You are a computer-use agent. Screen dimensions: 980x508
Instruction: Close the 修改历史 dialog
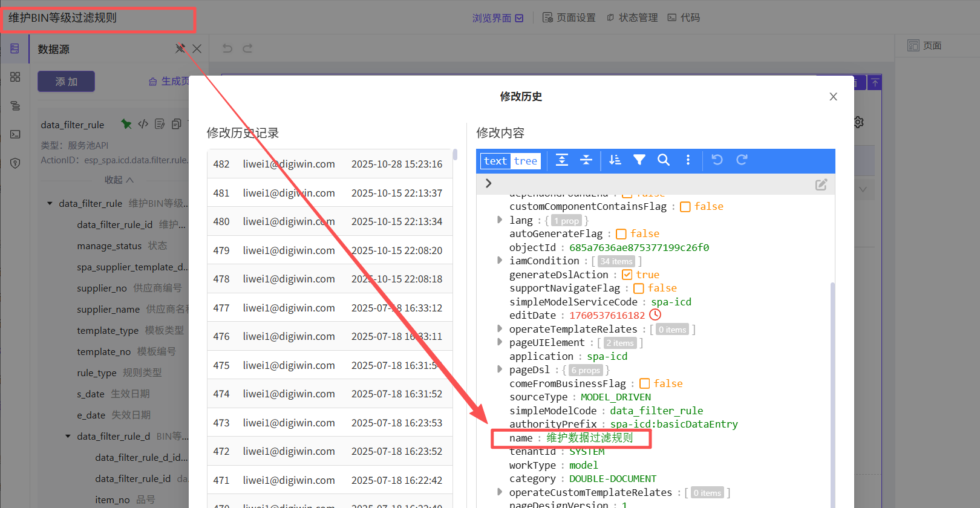click(833, 97)
